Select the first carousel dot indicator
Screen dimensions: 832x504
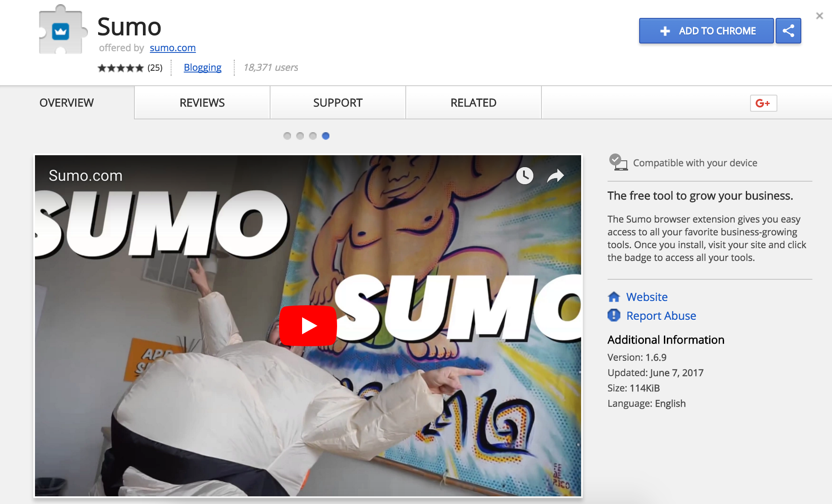[287, 136]
